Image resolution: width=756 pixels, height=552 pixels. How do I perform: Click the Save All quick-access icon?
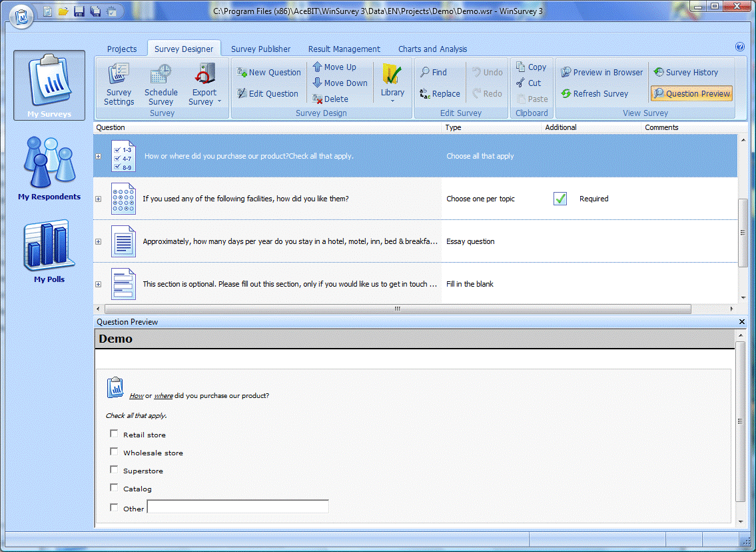[95, 11]
